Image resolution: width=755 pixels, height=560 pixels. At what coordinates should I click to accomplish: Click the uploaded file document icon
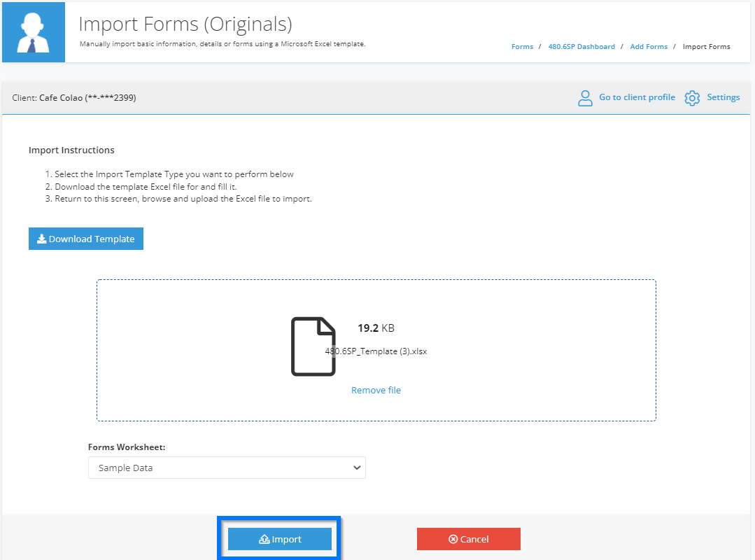click(x=313, y=346)
